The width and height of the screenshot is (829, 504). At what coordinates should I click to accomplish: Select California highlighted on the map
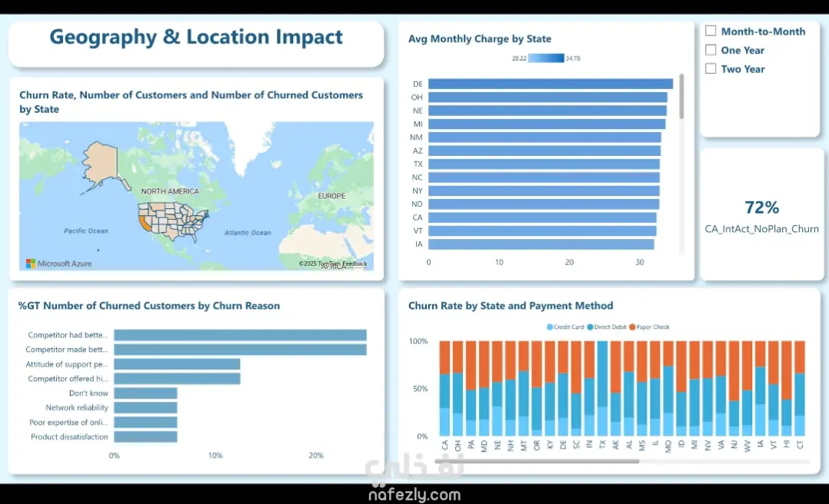point(143,222)
